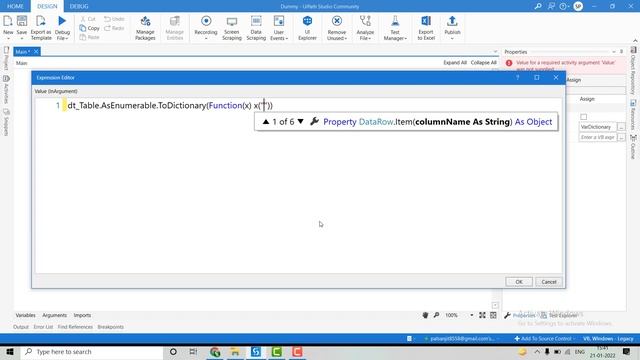Show the Error List panel

coord(43,327)
